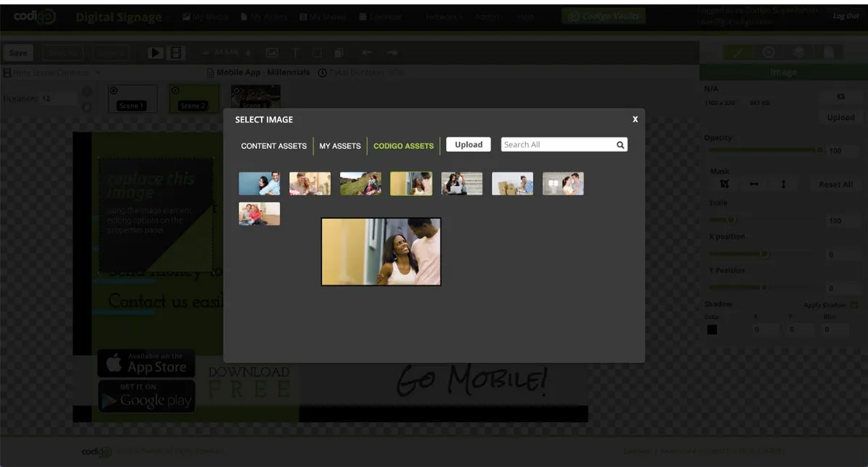Image resolution: width=868 pixels, height=467 pixels.
Task: Toggle the Apply Shadow checkbox
Action: tap(854, 305)
